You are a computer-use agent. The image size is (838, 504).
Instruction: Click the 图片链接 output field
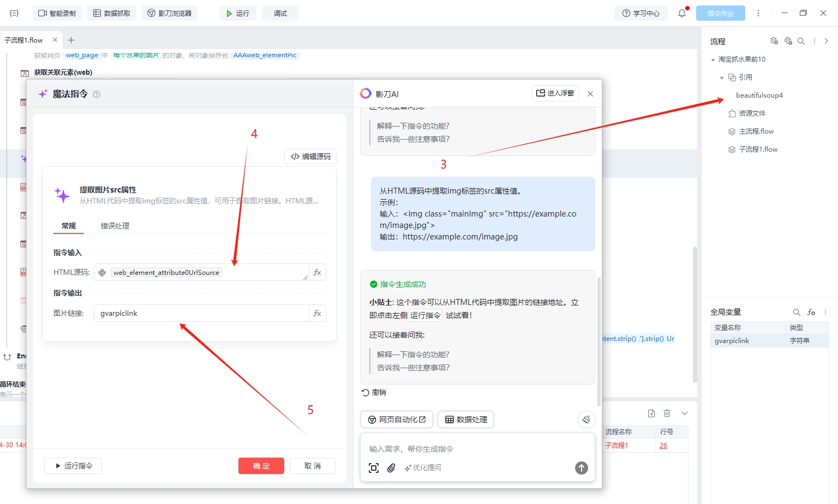[201, 313]
